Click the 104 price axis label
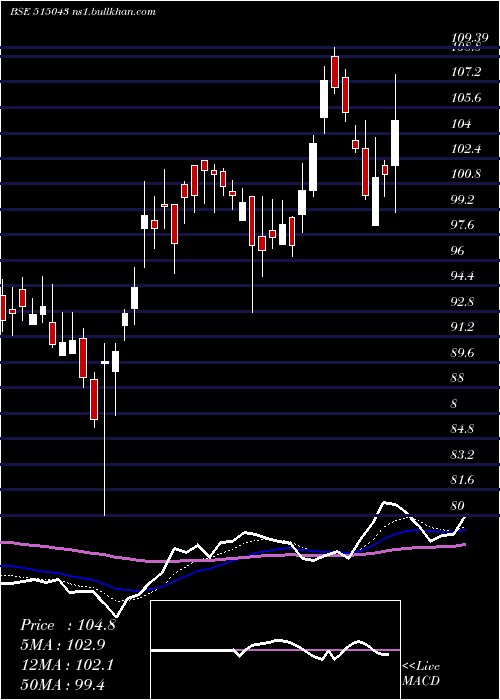The image size is (500, 700). click(x=461, y=123)
